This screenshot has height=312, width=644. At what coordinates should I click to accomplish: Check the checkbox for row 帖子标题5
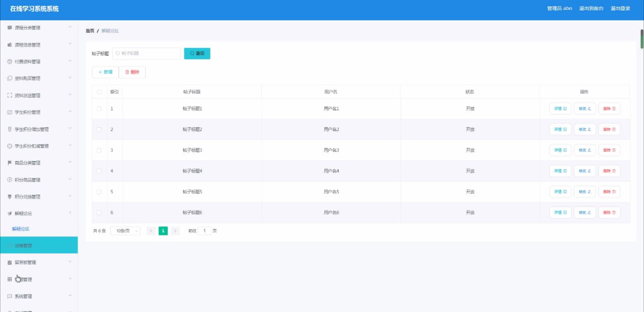coord(99,192)
